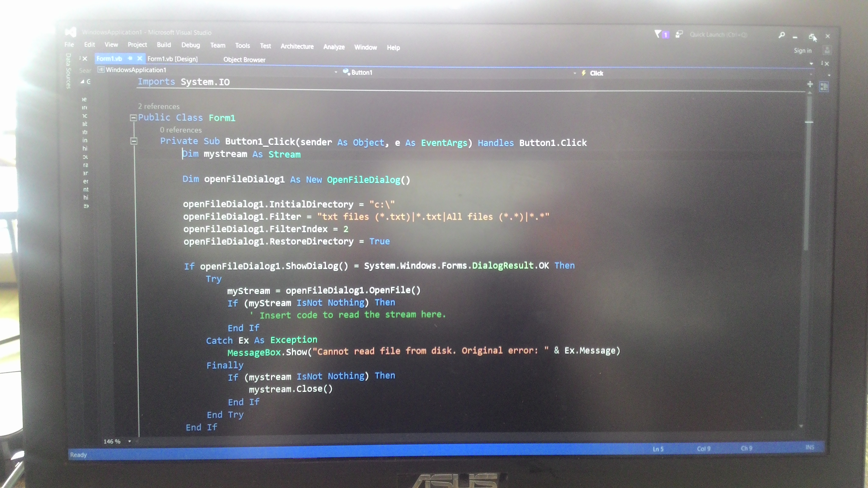
Task: Pin the Form1.vb tab
Action: pos(130,58)
